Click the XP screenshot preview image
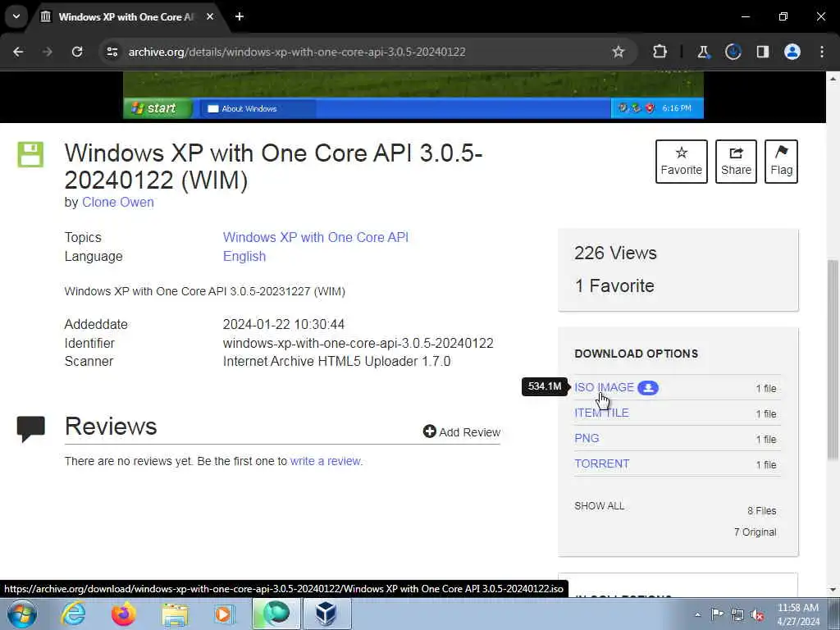 pyautogui.click(x=413, y=95)
